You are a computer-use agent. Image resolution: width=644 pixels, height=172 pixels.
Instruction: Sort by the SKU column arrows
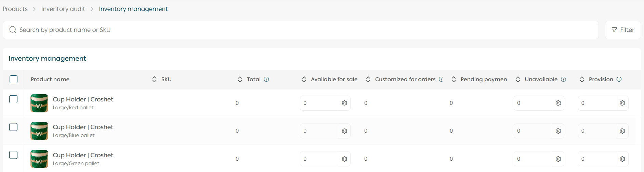tap(155, 79)
